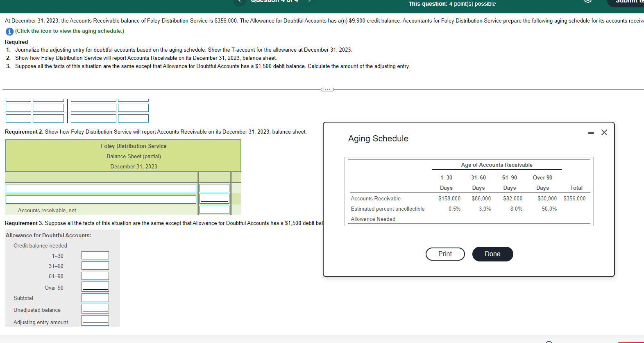Minimize the Aging Schedule dialog
Screen dimensions: 644x343
(591, 133)
